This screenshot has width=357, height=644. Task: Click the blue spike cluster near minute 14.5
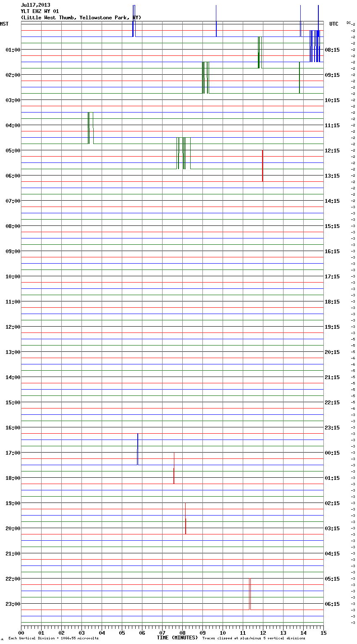[x=315, y=46]
